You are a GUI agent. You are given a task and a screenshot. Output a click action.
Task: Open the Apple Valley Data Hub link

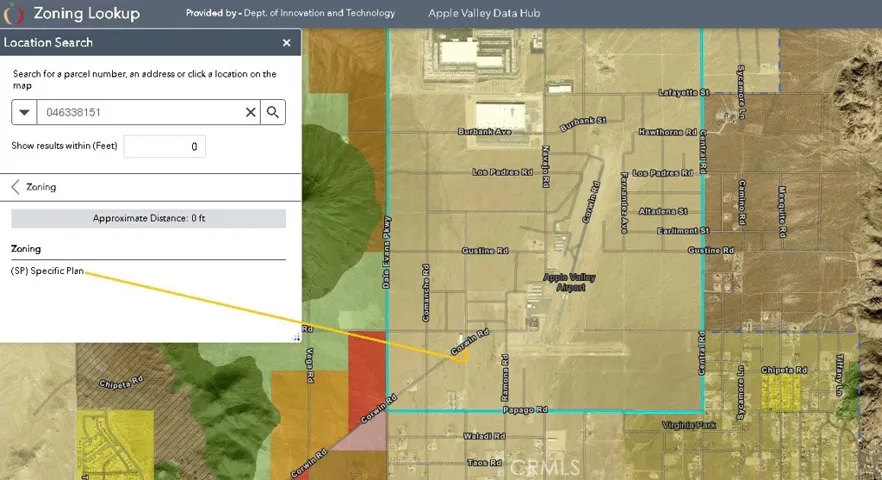[484, 13]
